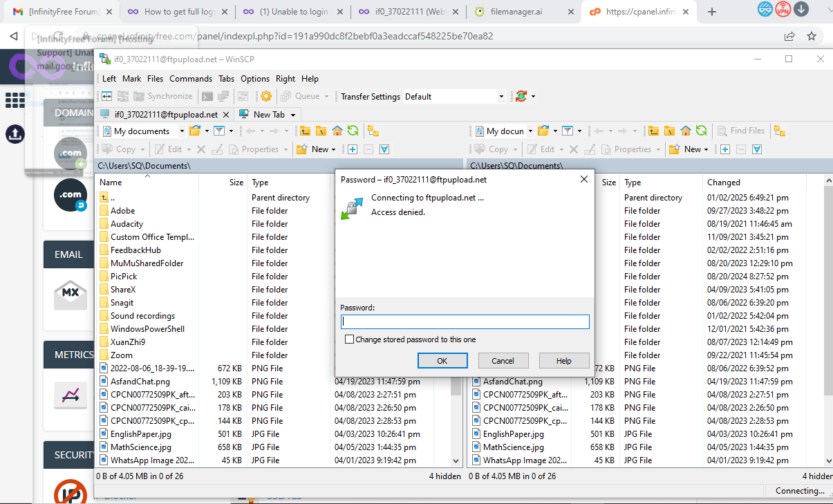Click the new session icon beside Transfer Settings

pos(521,96)
